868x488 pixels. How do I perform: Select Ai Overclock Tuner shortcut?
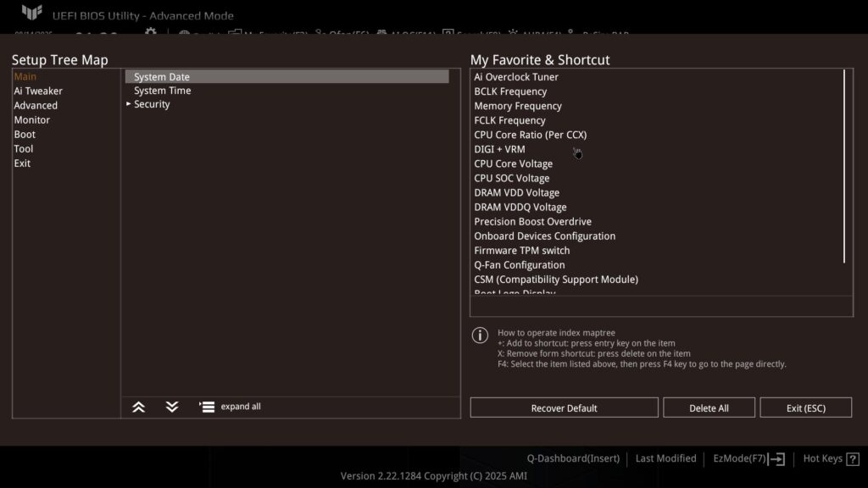click(x=516, y=77)
